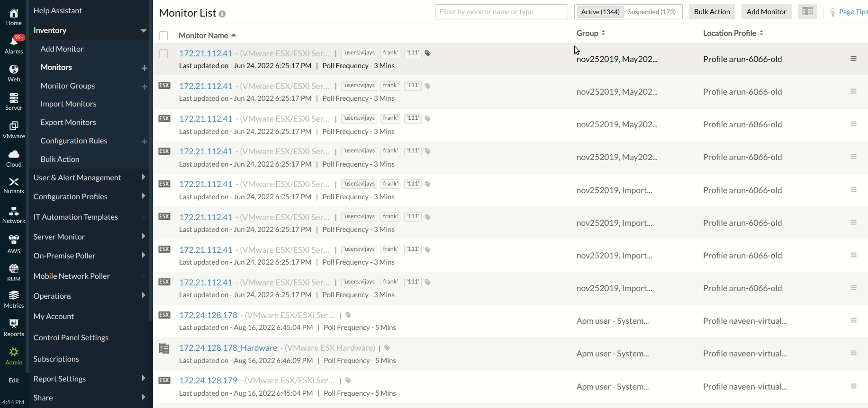Click the monitor name filter field
The image size is (868, 408).
click(501, 12)
